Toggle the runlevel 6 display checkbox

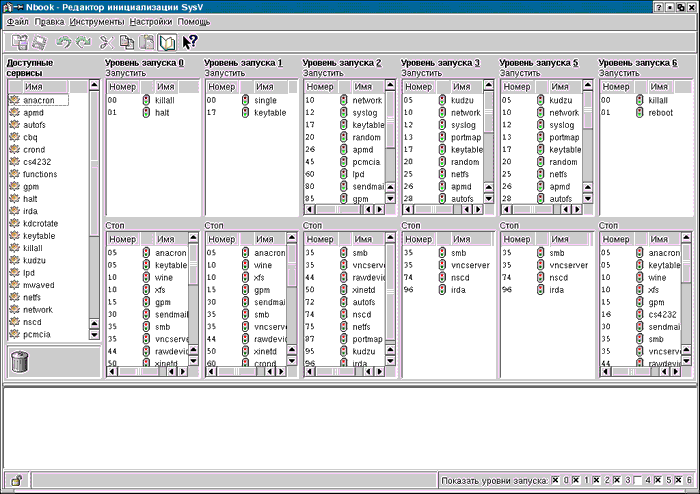[x=680, y=481]
